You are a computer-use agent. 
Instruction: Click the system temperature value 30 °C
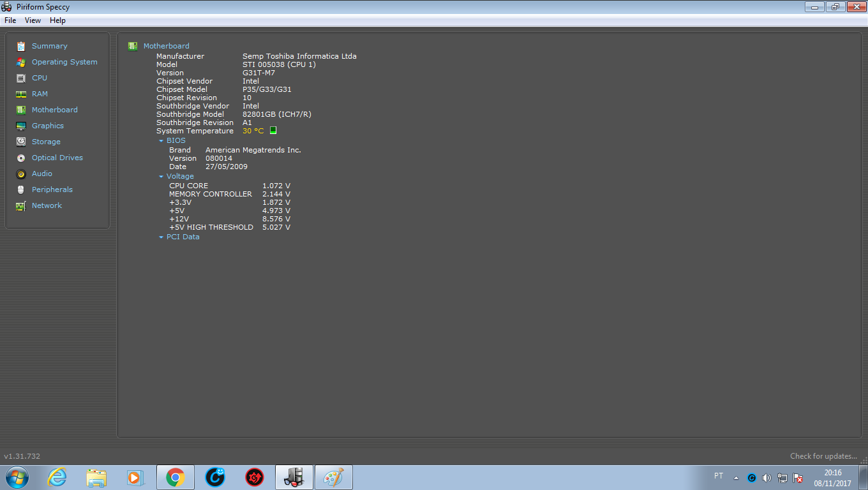pos(253,131)
